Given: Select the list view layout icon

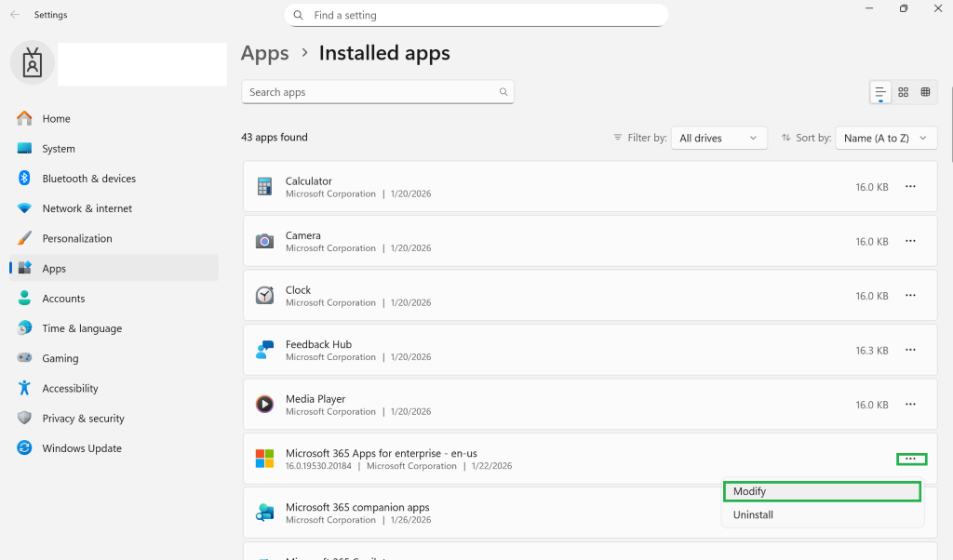Looking at the screenshot, I should pos(880,92).
